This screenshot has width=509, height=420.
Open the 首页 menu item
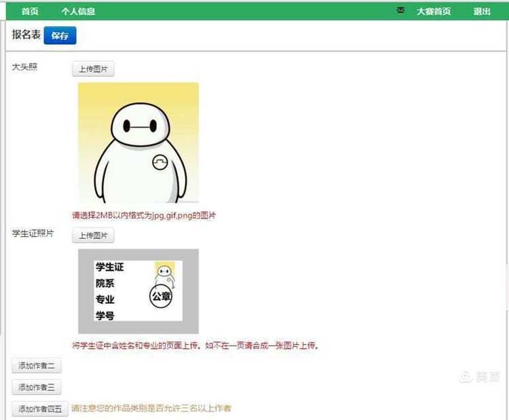[30, 12]
